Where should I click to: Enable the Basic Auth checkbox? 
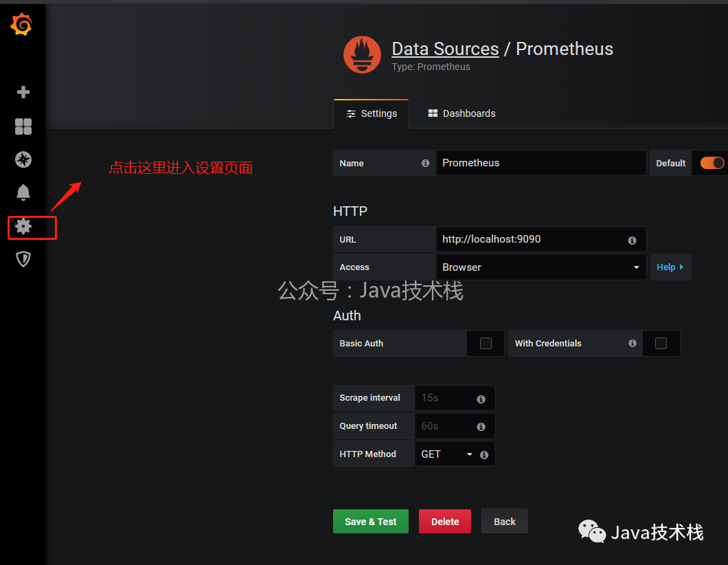click(x=486, y=343)
